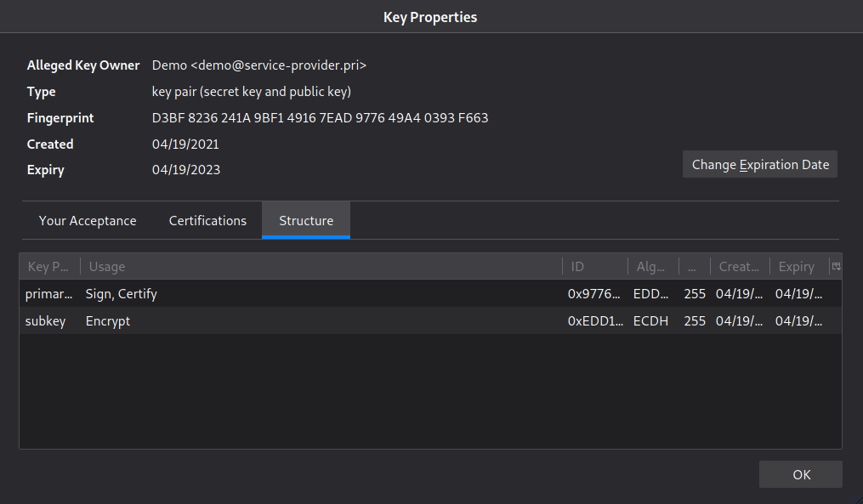The width and height of the screenshot is (863, 504).
Task: Confirm the dialog with OK button
Action: (x=801, y=474)
